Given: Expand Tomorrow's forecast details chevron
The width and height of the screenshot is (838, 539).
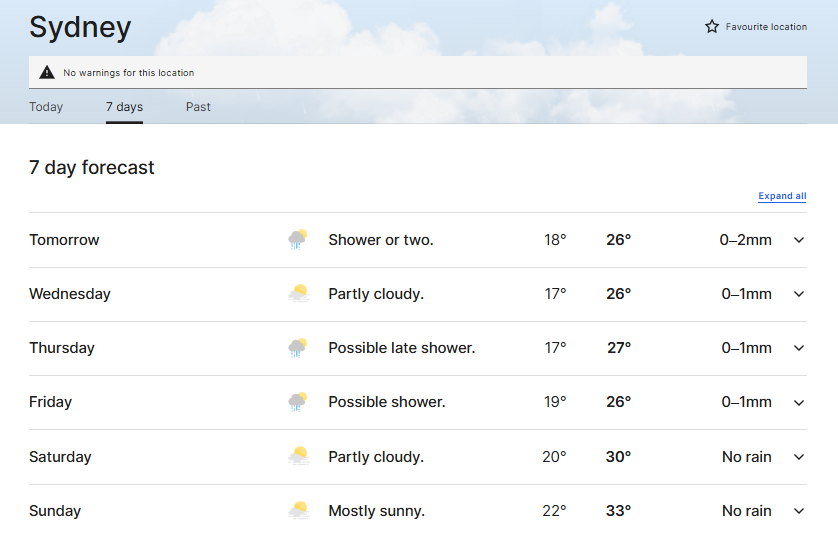Looking at the screenshot, I should point(799,240).
